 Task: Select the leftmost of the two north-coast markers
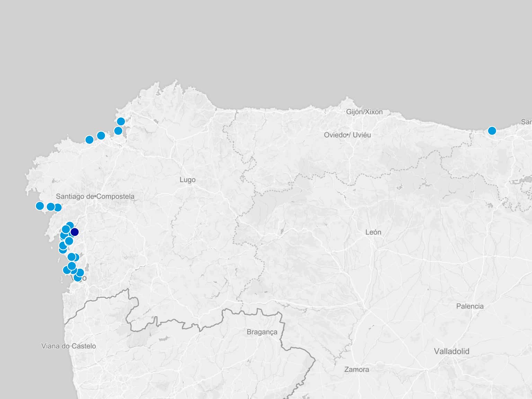(89, 140)
